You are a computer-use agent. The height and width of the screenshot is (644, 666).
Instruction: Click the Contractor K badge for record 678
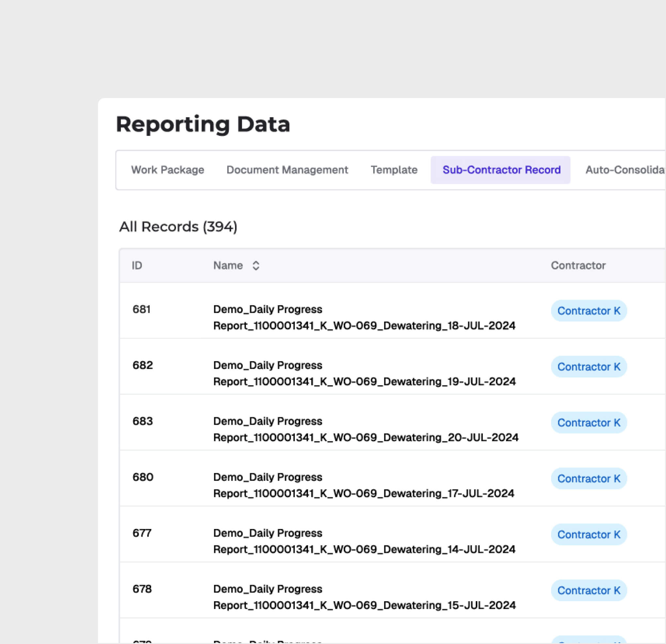coord(589,591)
